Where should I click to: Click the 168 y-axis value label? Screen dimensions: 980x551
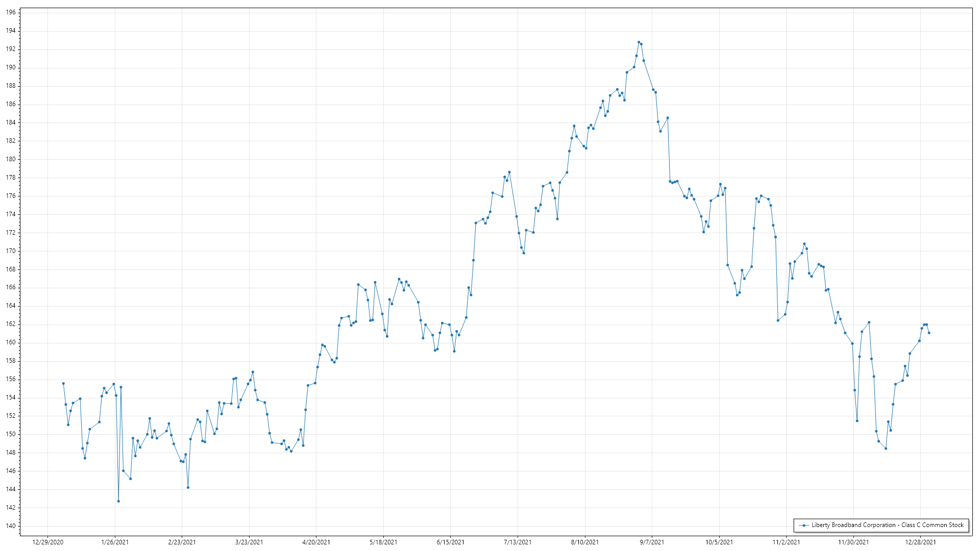tap(11, 269)
